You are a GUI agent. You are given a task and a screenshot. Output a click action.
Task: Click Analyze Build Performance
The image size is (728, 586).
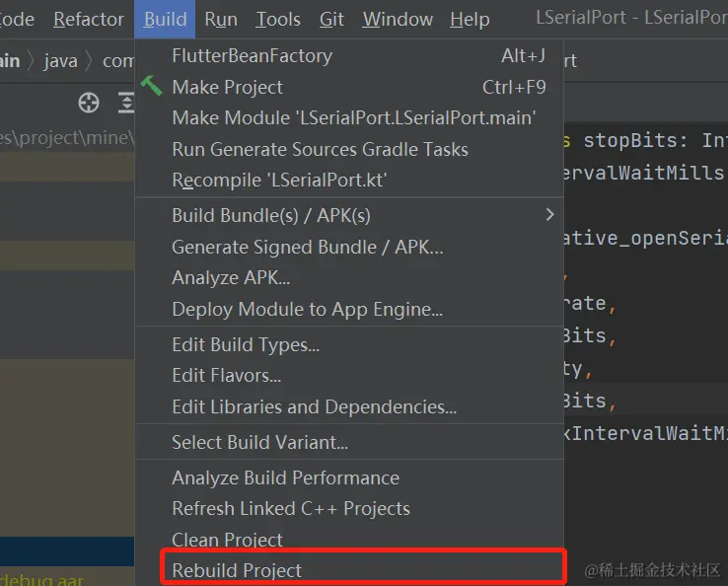(x=349, y=477)
